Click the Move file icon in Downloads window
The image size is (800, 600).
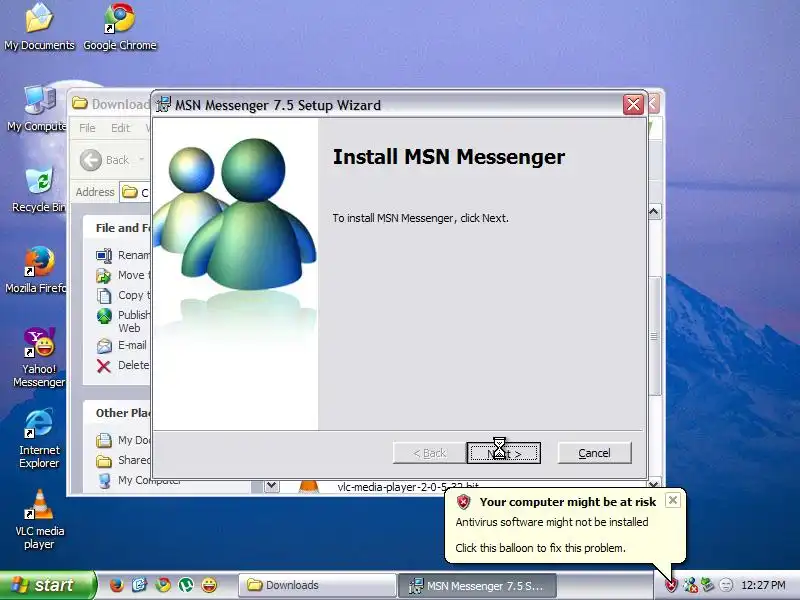tap(104, 276)
